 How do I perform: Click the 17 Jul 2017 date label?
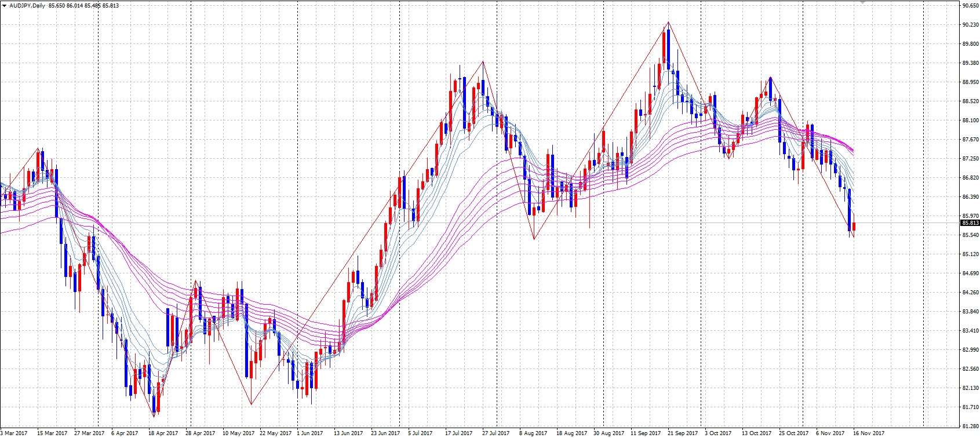[x=459, y=433]
